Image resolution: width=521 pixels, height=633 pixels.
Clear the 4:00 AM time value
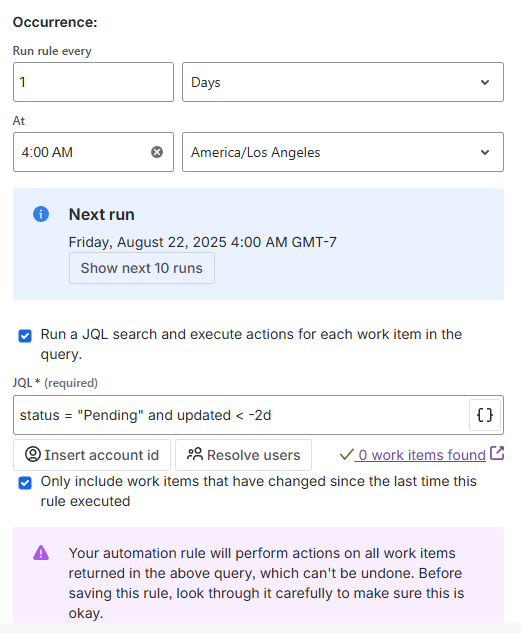click(x=157, y=152)
